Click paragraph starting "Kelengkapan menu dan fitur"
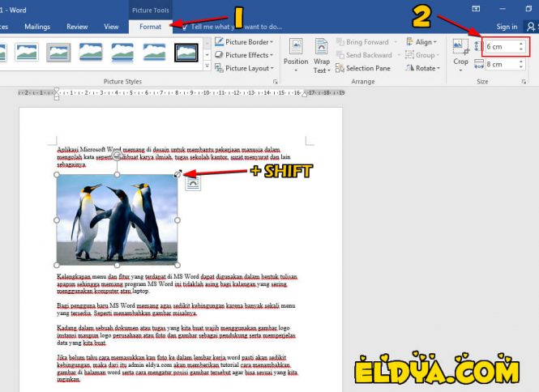 pos(177,283)
